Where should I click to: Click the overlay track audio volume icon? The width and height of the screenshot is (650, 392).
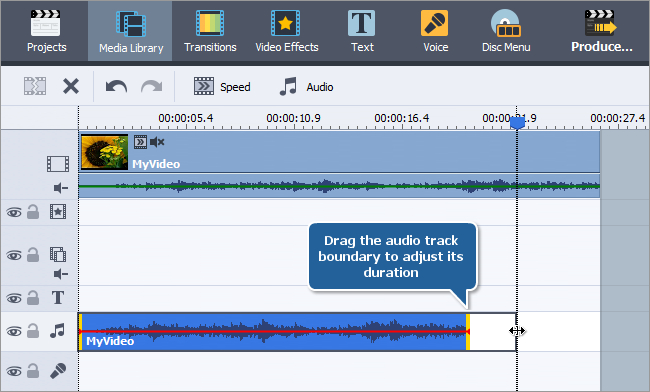(61, 274)
